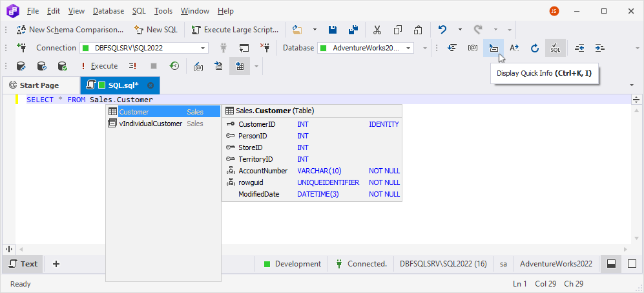The height and width of the screenshot is (293, 644).
Task: Click the Decrease Indent icon
Action: point(579,48)
